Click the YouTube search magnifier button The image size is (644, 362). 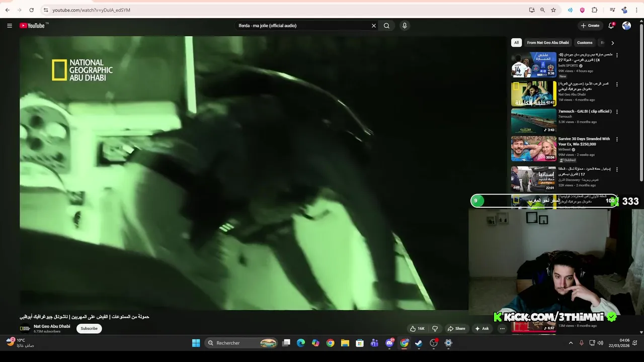click(386, 26)
